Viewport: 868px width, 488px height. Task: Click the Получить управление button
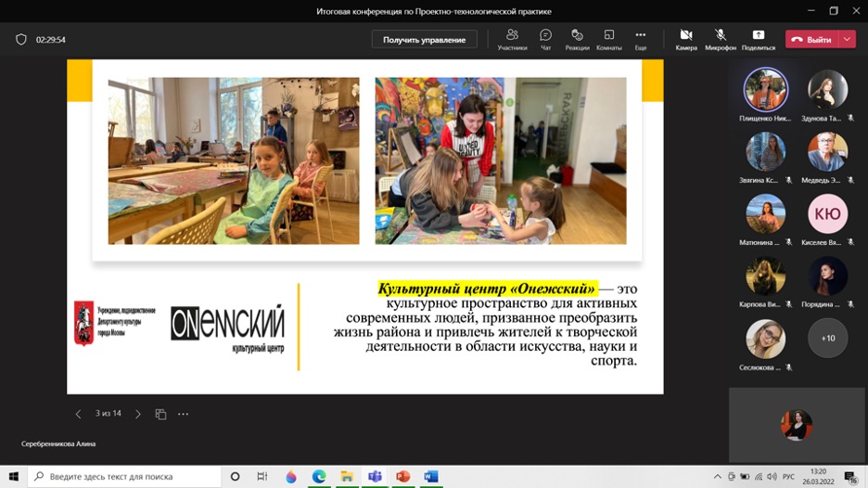pos(424,39)
